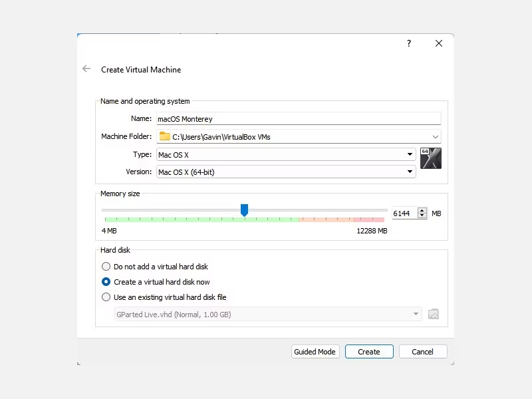Decrease memory with the down spinner arrow
532x399 pixels.
(422, 216)
